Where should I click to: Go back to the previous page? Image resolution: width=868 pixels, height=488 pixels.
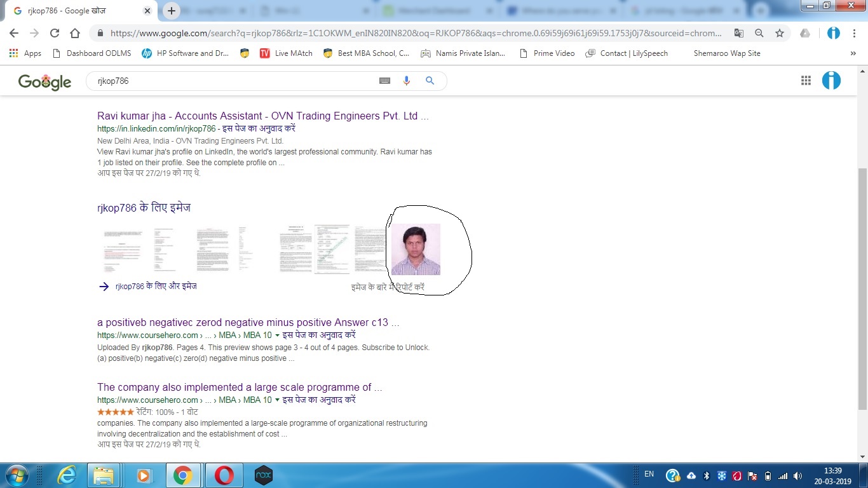pyautogui.click(x=14, y=33)
